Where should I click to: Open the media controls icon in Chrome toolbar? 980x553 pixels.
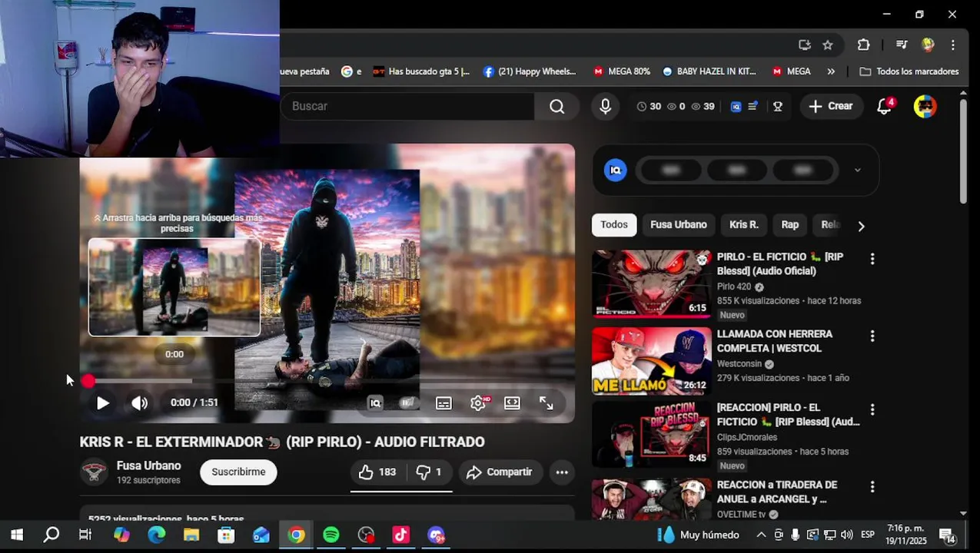[x=902, y=45]
